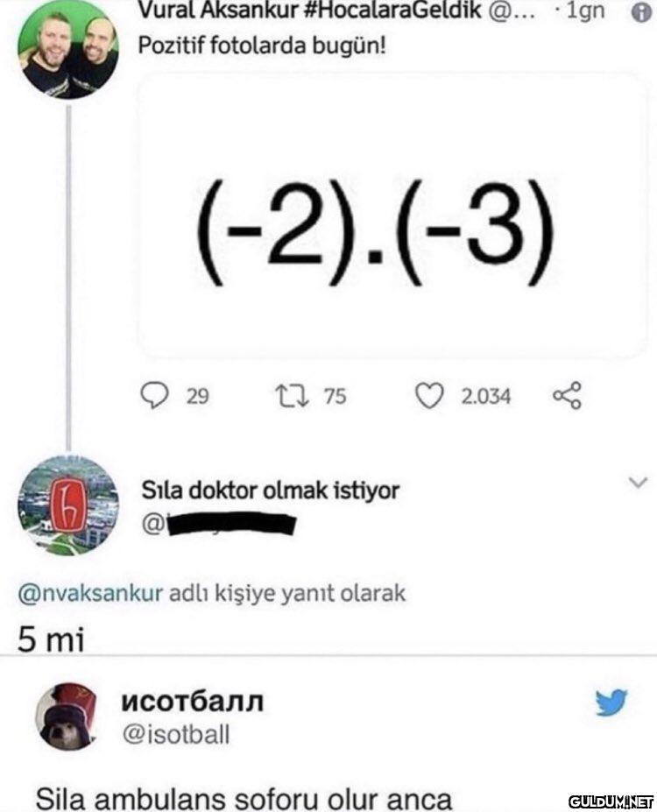The image size is (657, 812).
Task: Open isotball's dog avatar picture
Action: click(67, 717)
